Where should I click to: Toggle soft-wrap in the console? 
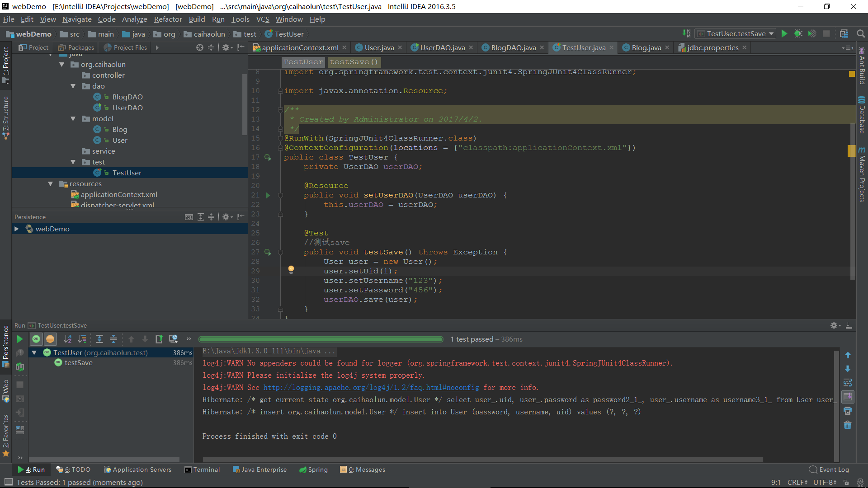point(848,383)
